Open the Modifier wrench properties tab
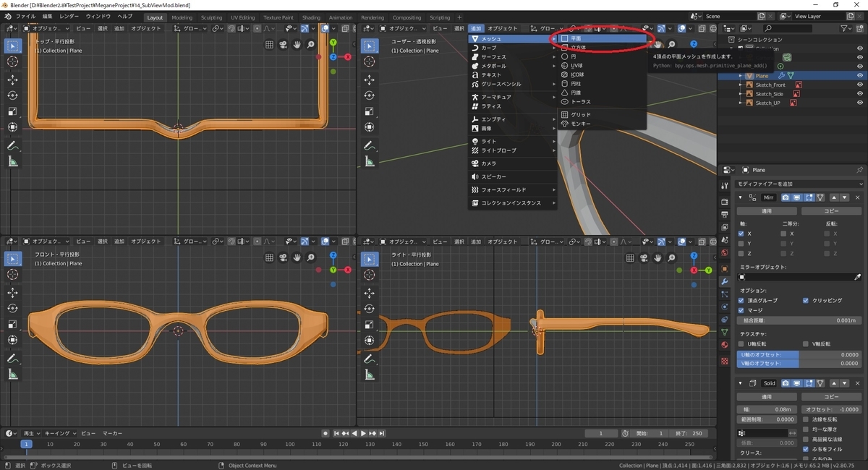Viewport: 868px width, 470px height. pos(725,281)
